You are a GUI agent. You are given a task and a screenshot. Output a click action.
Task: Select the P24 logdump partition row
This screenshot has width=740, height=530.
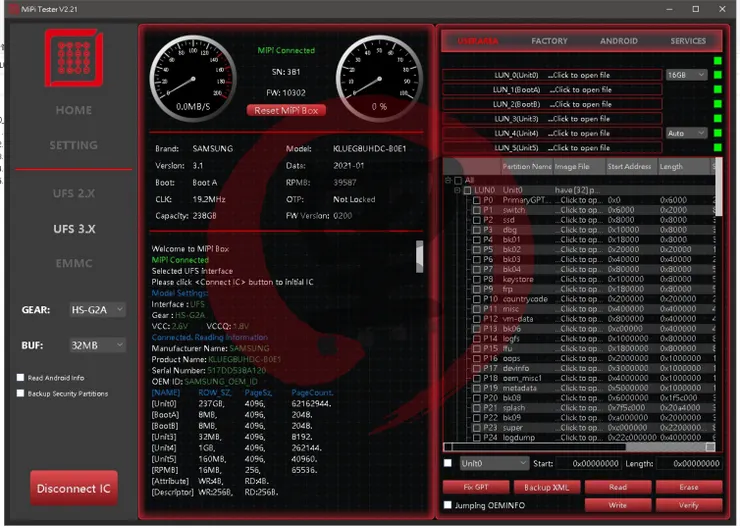pos(579,437)
